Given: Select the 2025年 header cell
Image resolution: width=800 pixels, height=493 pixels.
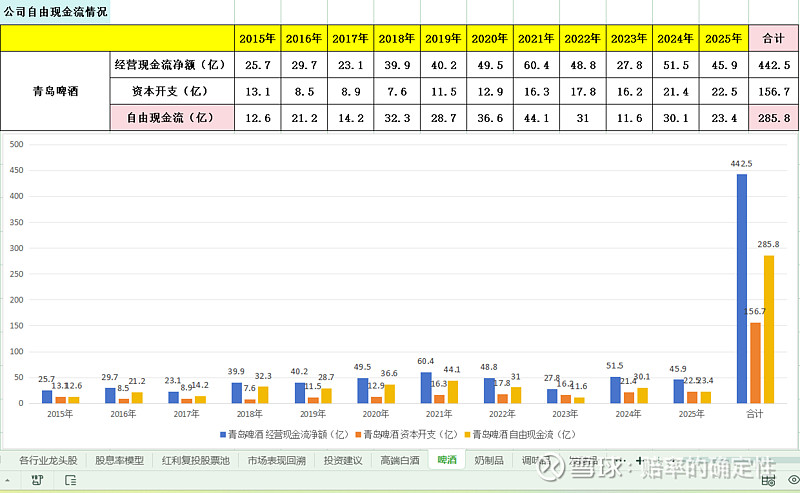Looking at the screenshot, I should coord(723,38).
